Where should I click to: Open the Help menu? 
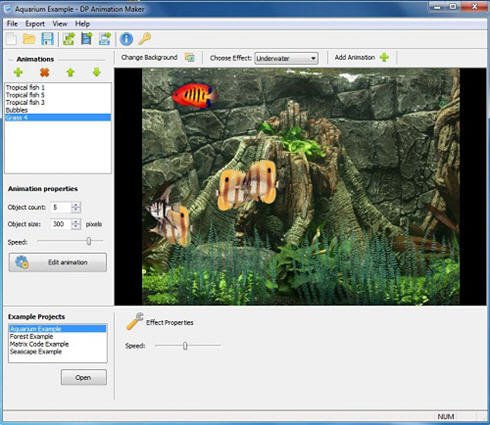(x=82, y=24)
